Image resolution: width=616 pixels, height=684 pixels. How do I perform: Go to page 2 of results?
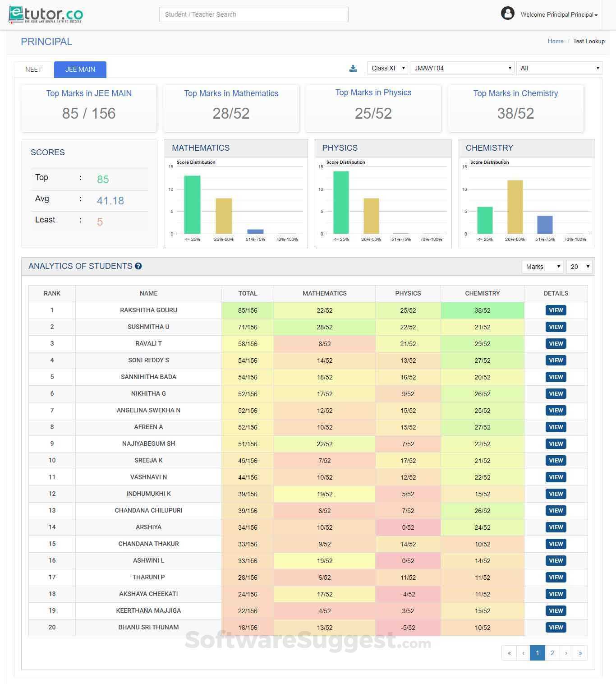coord(552,653)
